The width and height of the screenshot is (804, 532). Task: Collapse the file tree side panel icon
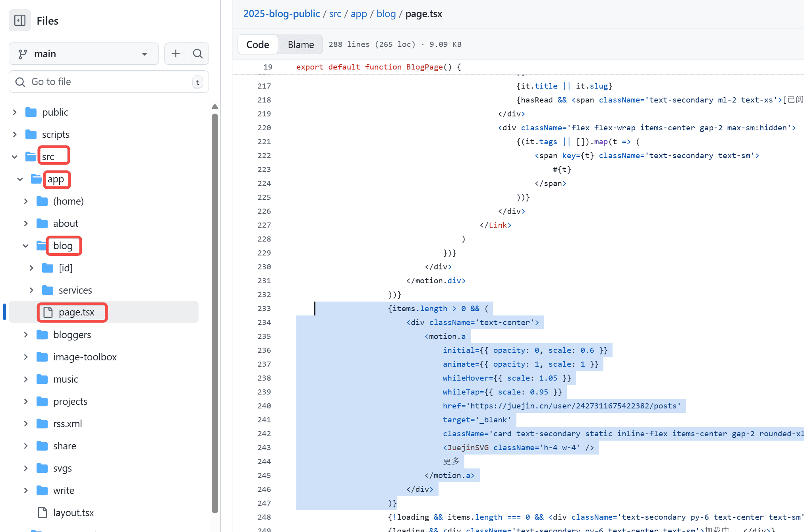20,20
